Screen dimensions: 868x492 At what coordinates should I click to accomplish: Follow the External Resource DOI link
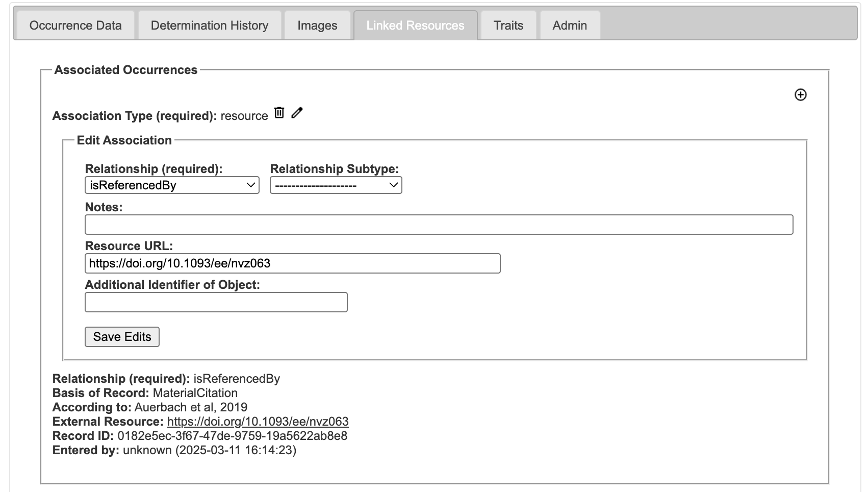click(258, 422)
